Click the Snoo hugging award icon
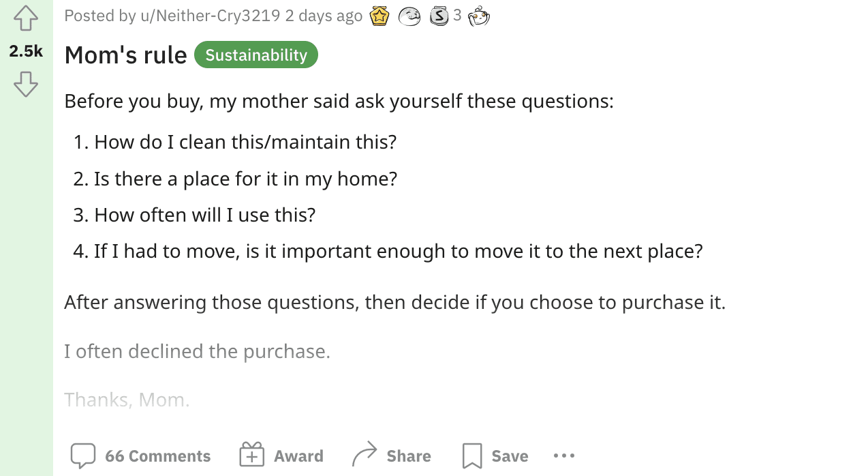Viewport: 868px width, 476px height. (479, 16)
